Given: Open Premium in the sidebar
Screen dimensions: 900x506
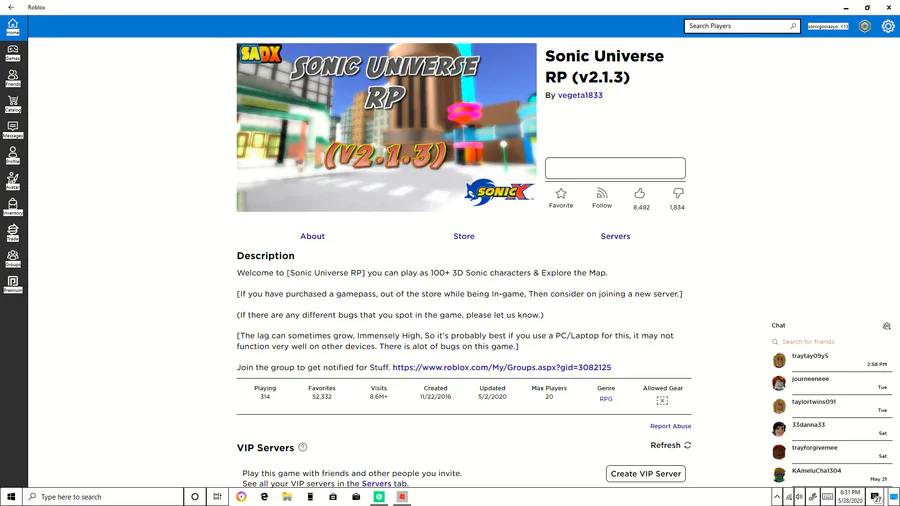Looking at the screenshot, I should [13, 284].
